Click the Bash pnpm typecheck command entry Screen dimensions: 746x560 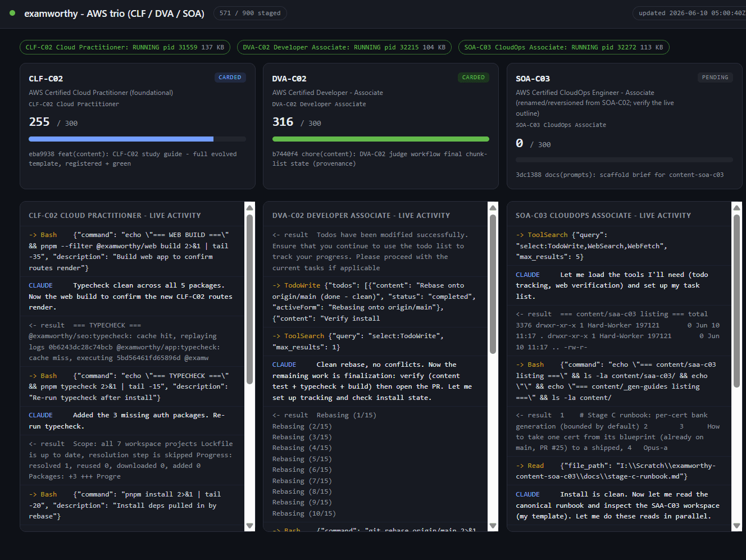tap(133, 386)
